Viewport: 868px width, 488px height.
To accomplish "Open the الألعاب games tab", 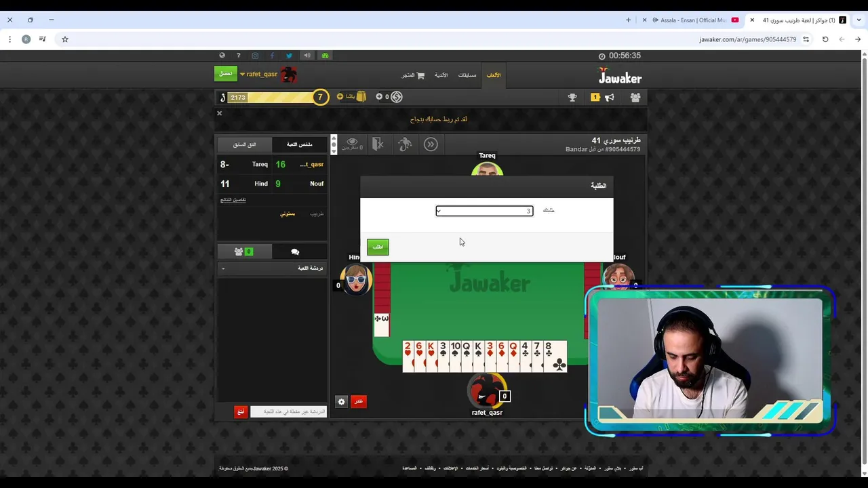I will pyautogui.click(x=494, y=75).
